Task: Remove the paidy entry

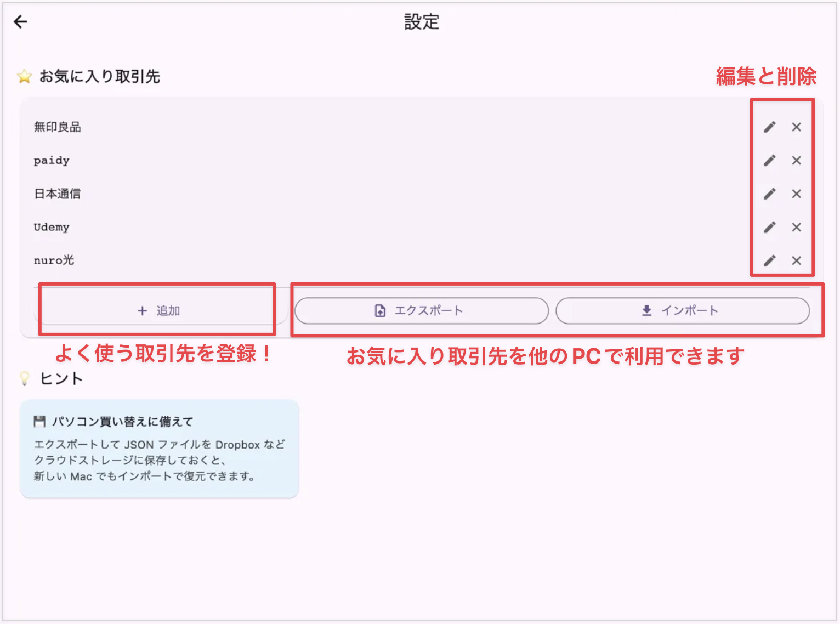Action: click(x=796, y=161)
